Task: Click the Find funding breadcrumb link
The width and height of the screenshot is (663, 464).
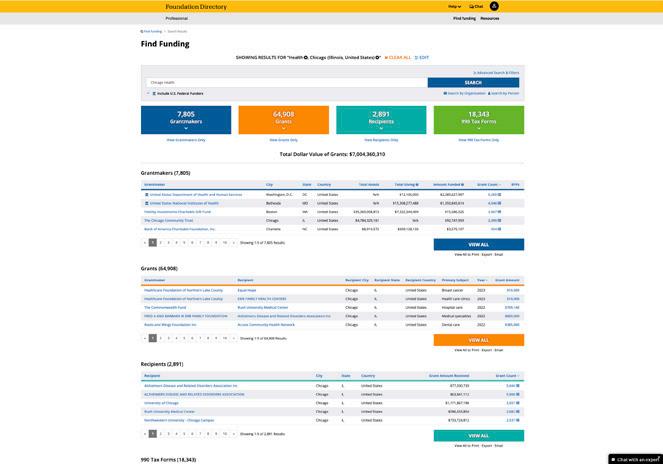Action: pos(151,31)
